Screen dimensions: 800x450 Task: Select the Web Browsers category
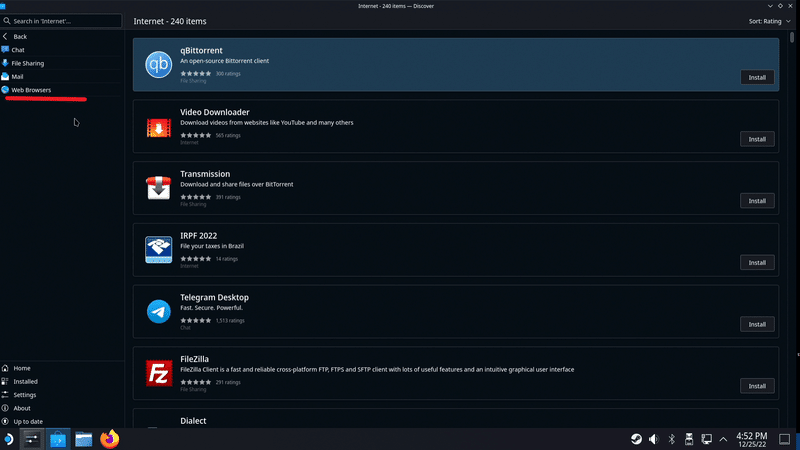pyautogui.click(x=61, y=90)
